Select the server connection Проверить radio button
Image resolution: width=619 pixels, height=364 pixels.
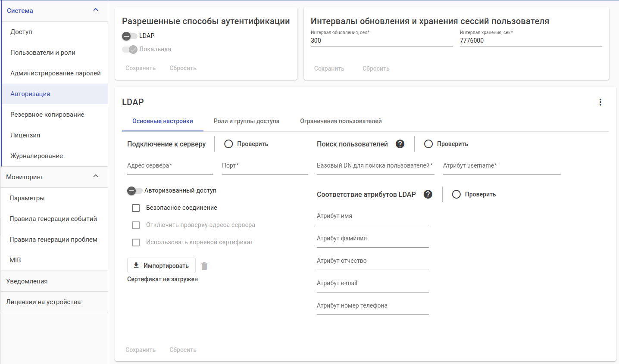[228, 144]
